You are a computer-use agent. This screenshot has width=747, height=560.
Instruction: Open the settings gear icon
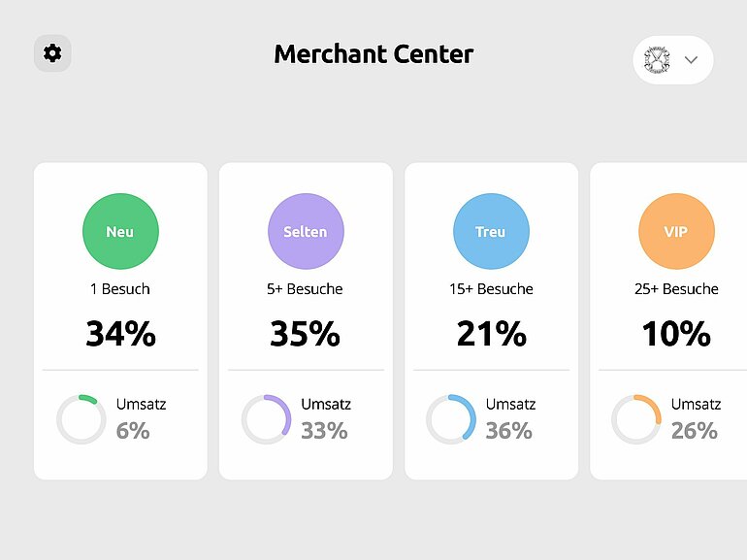click(x=52, y=53)
